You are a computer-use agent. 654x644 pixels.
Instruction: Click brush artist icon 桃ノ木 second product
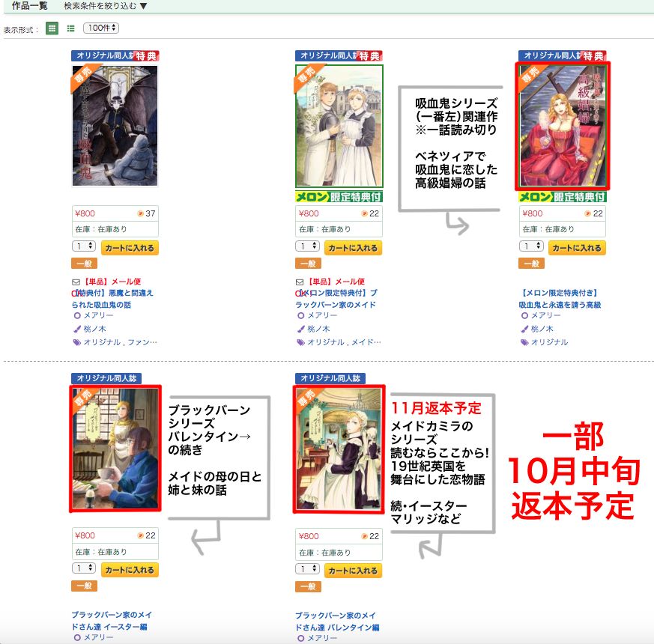pos(300,329)
